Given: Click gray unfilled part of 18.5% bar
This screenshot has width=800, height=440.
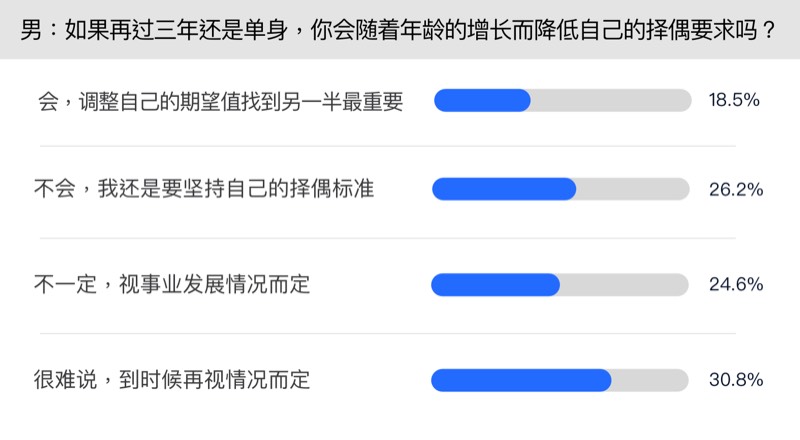Looking at the screenshot, I should [610, 101].
